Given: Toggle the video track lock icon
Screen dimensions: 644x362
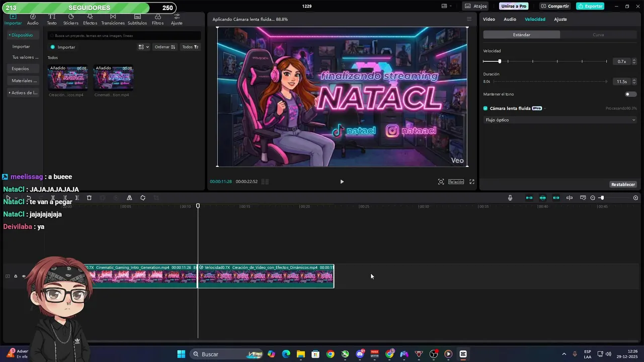Looking at the screenshot, I should (16, 276).
